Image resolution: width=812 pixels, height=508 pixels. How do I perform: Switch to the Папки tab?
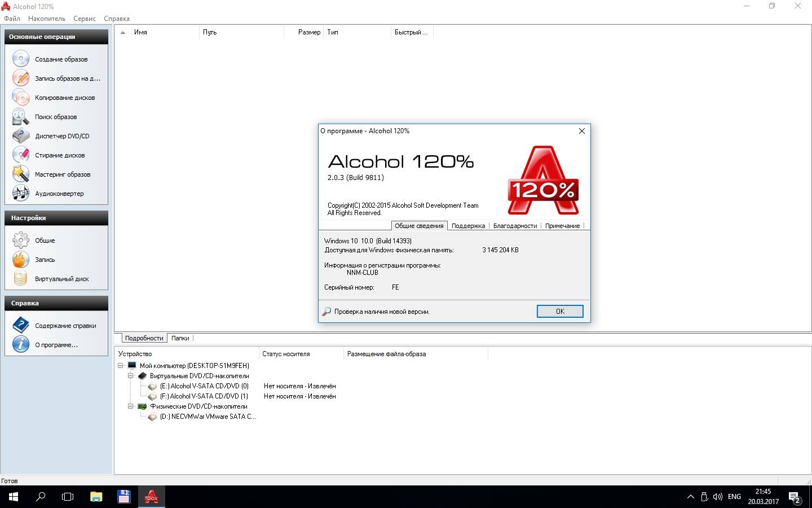[x=180, y=338]
